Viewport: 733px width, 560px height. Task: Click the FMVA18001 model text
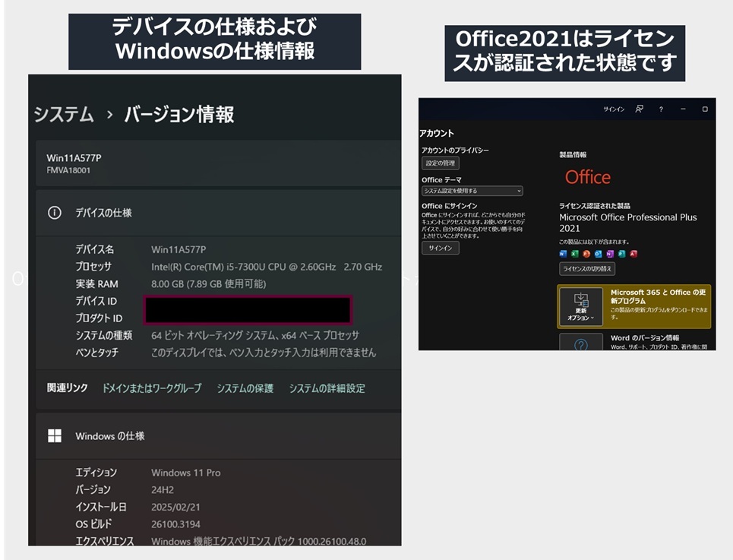68,170
